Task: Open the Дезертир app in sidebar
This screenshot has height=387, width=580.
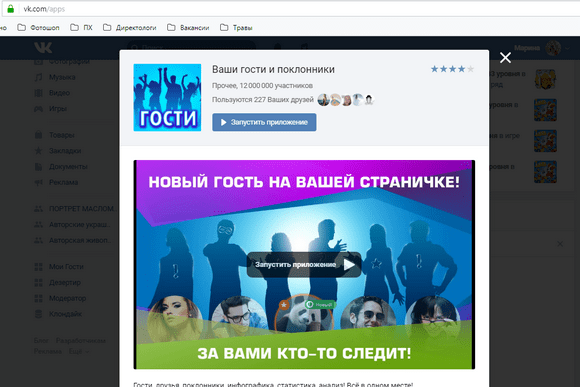Action: [65, 283]
